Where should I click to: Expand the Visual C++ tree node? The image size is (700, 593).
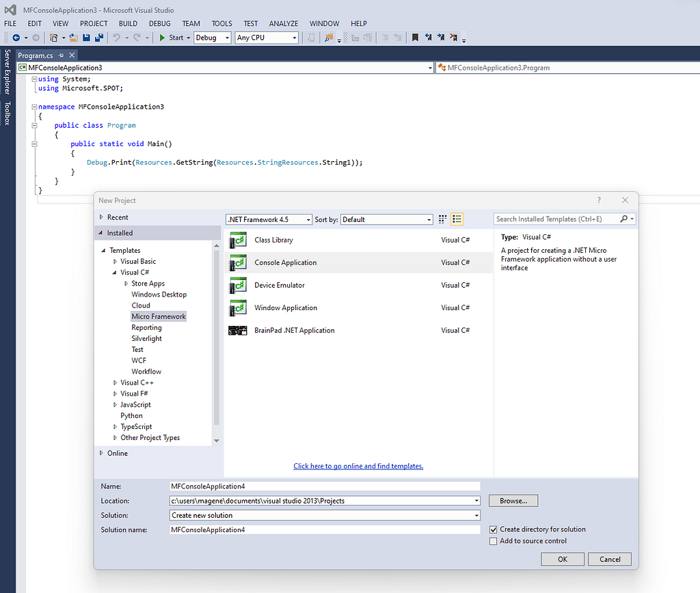115,383
